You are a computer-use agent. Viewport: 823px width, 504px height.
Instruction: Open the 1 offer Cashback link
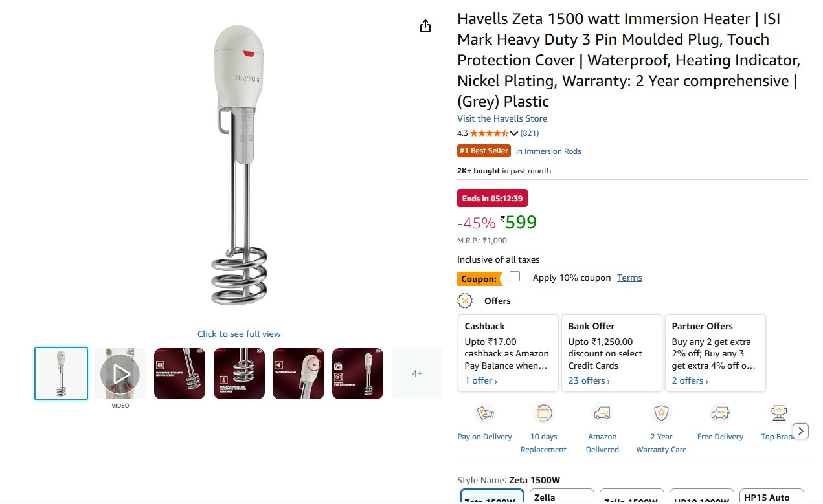coord(481,381)
